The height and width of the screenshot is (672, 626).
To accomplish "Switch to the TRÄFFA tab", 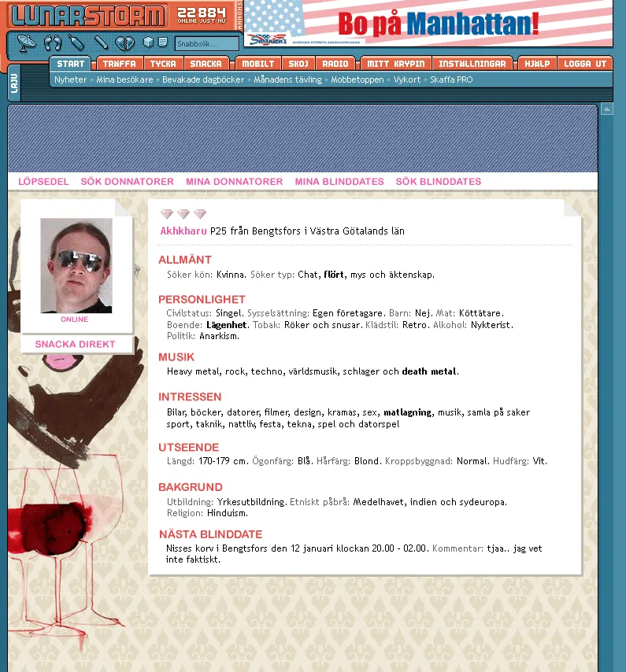I will [119, 64].
